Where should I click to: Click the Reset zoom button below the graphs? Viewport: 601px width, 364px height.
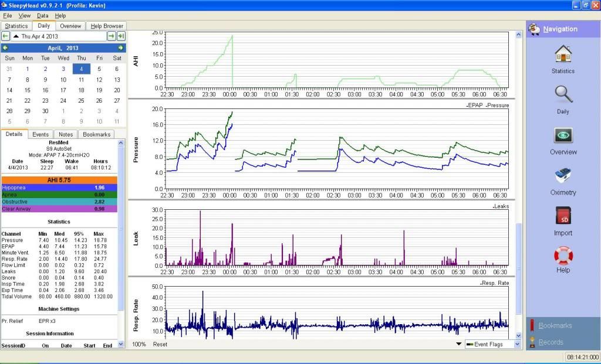(x=160, y=344)
